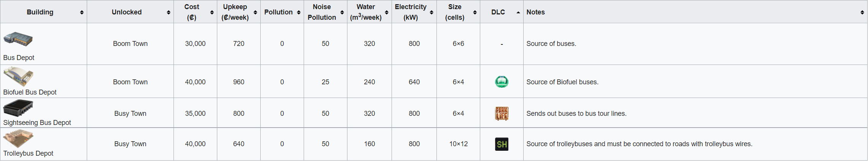Viewport: 868px width, 161px height.
Task: Click the Biofuel Bus Depot building image
Action: click(x=18, y=76)
